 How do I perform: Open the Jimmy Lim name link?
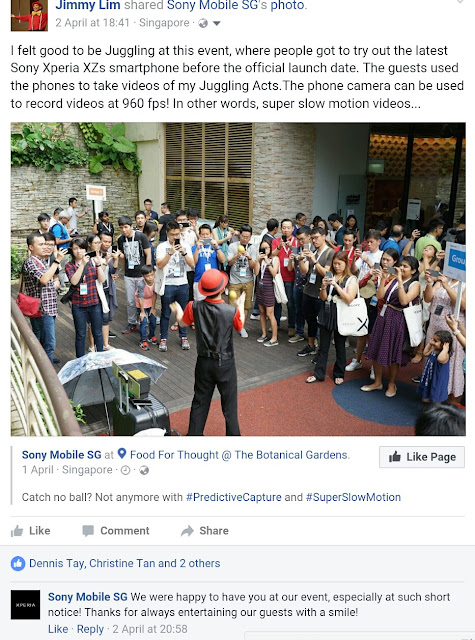[88, 5]
